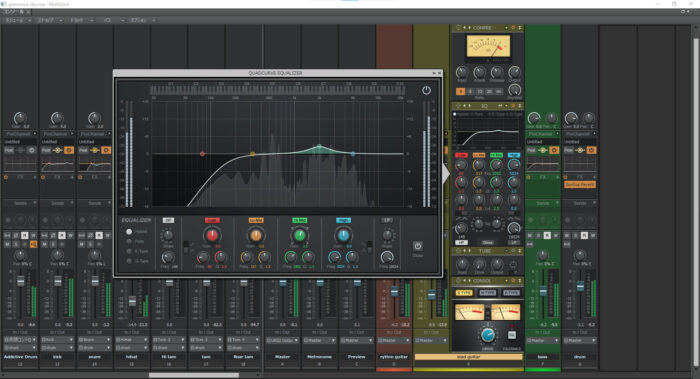Toggle the HP filter button in QuadCurve window

pyautogui.click(x=168, y=220)
